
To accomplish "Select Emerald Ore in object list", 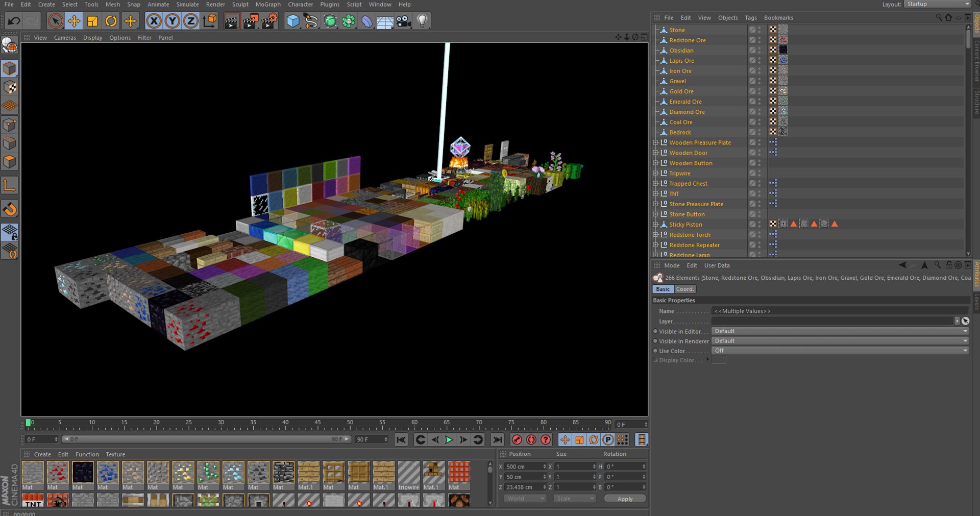I will pyautogui.click(x=685, y=102).
